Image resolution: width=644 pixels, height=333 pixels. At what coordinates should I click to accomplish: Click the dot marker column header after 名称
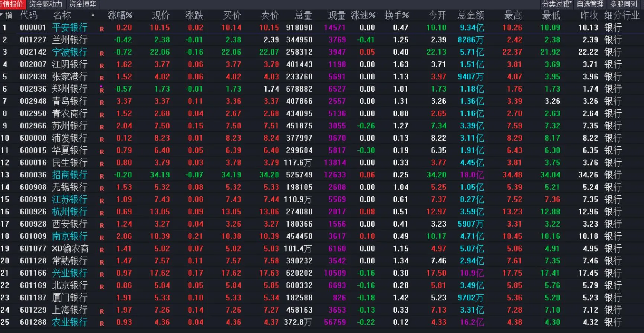point(93,15)
